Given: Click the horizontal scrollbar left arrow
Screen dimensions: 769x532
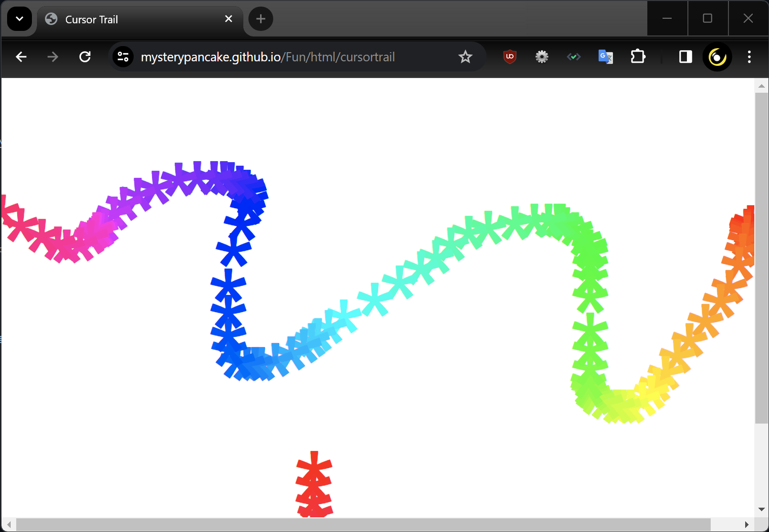Looking at the screenshot, I should pos(9,524).
